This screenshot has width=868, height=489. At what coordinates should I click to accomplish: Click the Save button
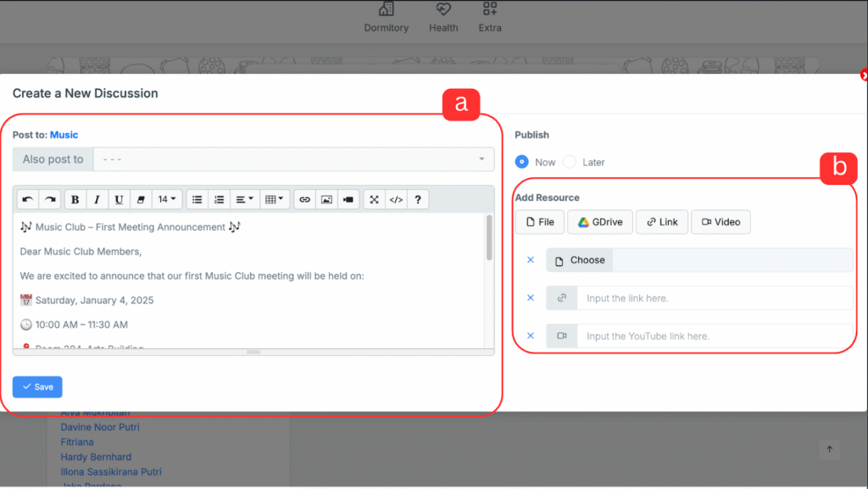point(37,386)
